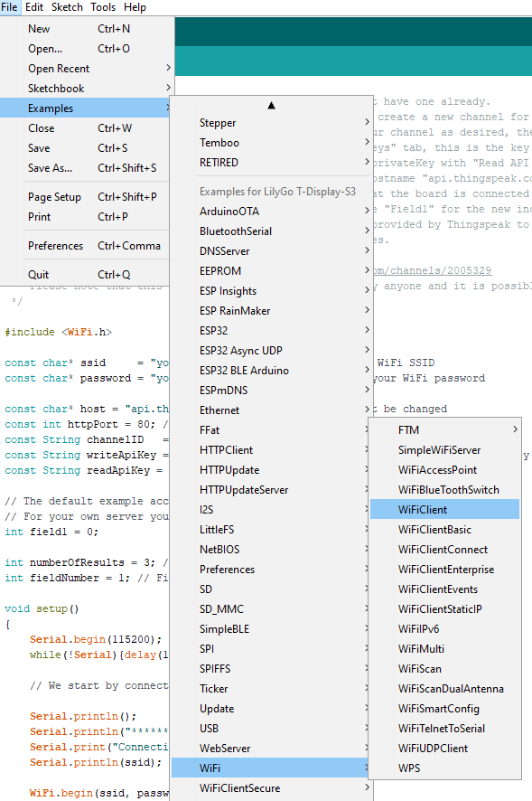Click Close in the File menu
This screenshot has width=532, height=801.
(x=85, y=128)
